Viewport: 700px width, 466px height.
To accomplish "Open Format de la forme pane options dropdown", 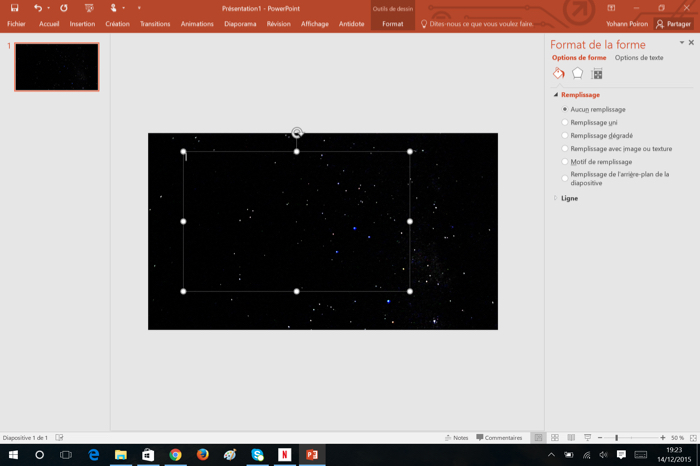I will point(682,44).
